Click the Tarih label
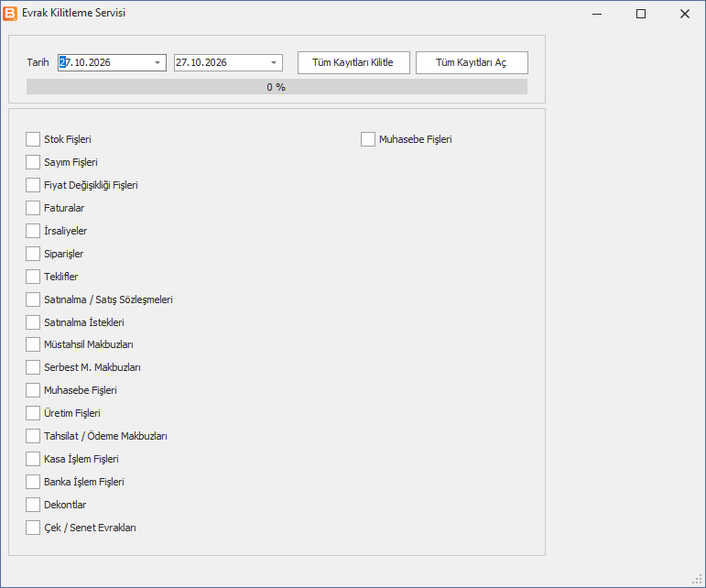The image size is (706, 588). pyautogui.click(x=38, y=62)
